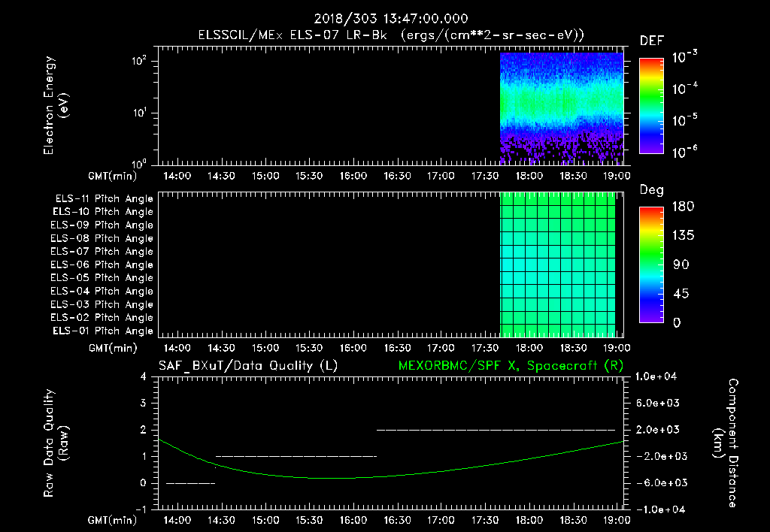Click the "Electron Energy (eV)" axis label
The image size is (770, 532).
pyautogui.click(x=56, y=105)
